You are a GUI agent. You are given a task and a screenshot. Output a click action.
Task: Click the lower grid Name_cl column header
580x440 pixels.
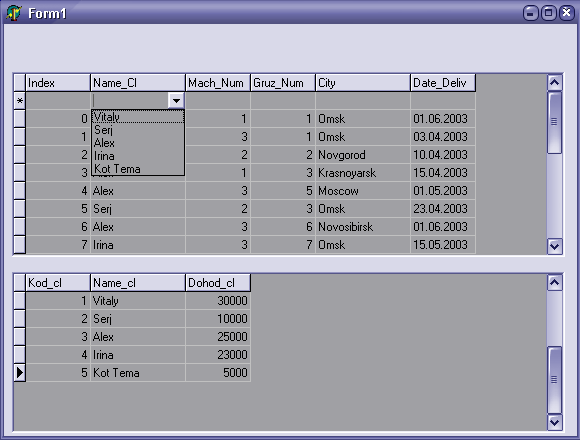click(x=138, y=283)
